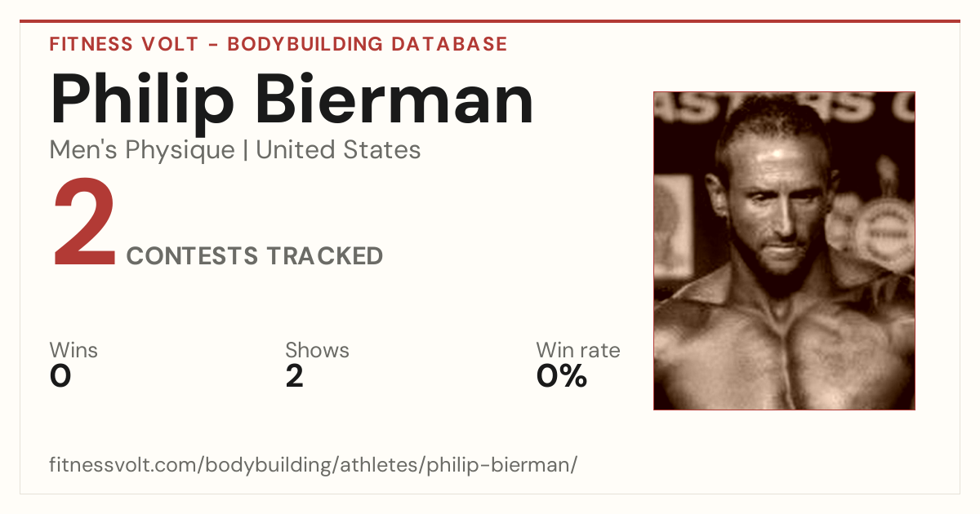980x514 pixels.
Task: Click the Wins label
Action: [73, 351]
